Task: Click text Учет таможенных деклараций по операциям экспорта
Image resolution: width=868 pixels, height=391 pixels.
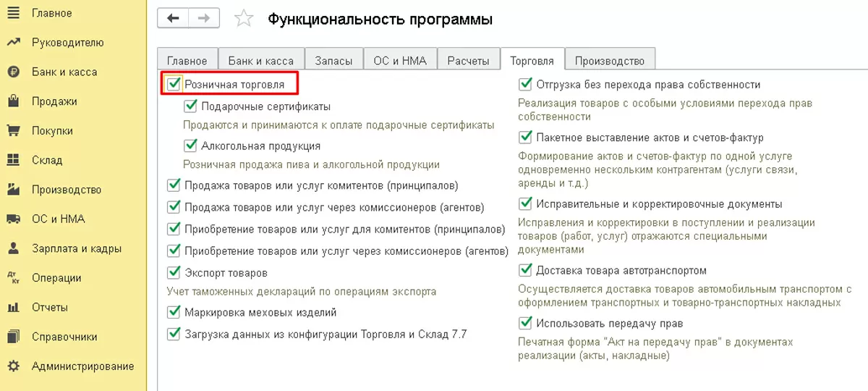Action: pos(302,292)
